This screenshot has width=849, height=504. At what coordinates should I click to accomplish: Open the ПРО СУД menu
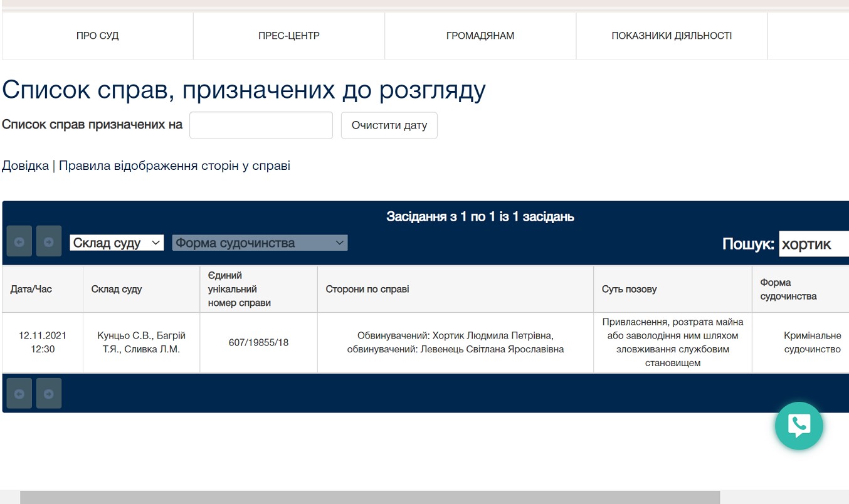pos(97,36)
